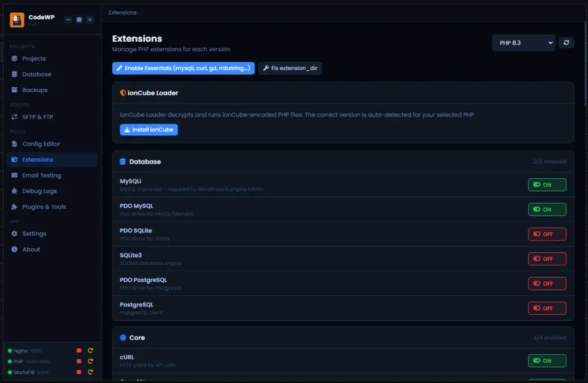Click the MariaDB green status dot
The width and height of the screenshot is (588, 383).
10,372
